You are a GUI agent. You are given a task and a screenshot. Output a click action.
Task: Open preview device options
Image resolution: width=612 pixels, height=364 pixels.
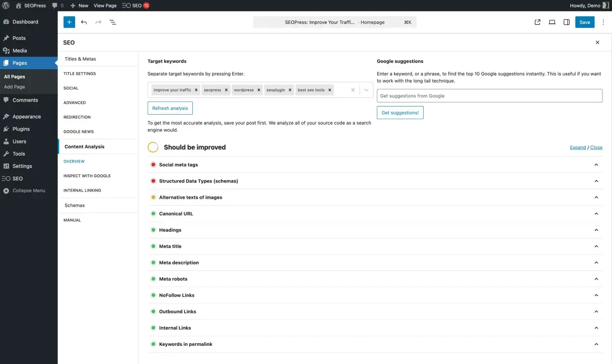[x=552, y=22]
